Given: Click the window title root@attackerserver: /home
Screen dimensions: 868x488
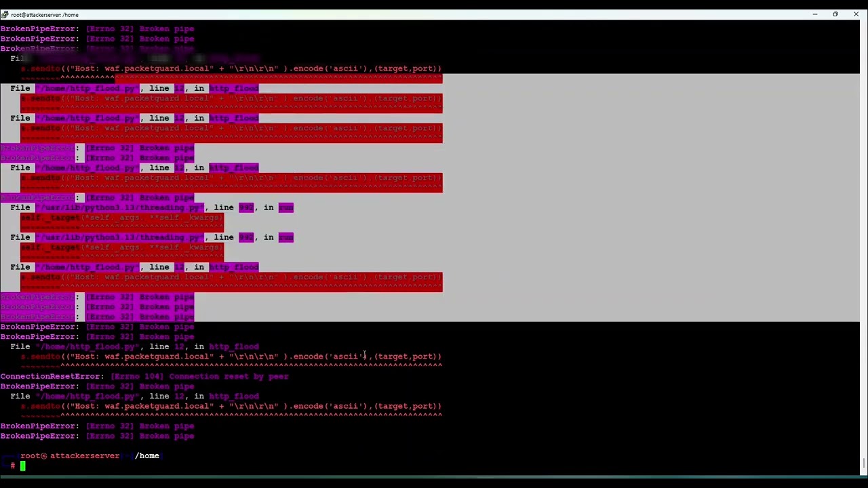Looking at the screenshot, I should point(45,14).
